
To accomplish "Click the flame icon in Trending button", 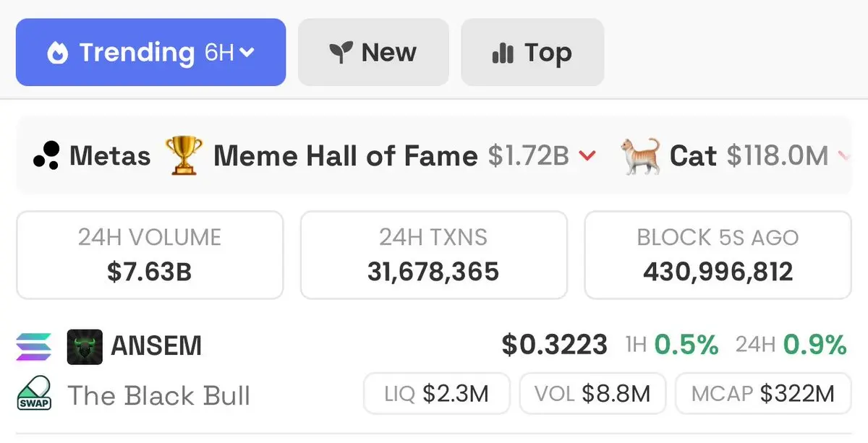I will pos(58,53).
